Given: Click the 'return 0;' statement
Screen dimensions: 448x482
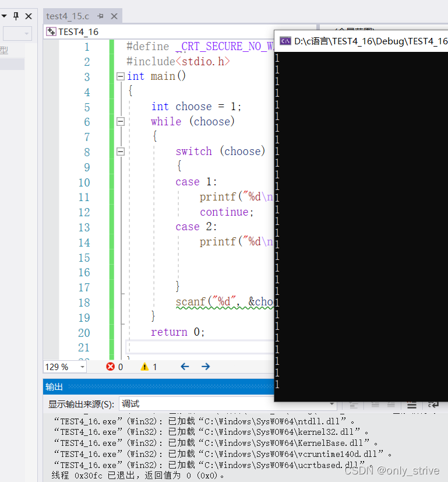Looking at the screenshot, I should click(178, 332).
